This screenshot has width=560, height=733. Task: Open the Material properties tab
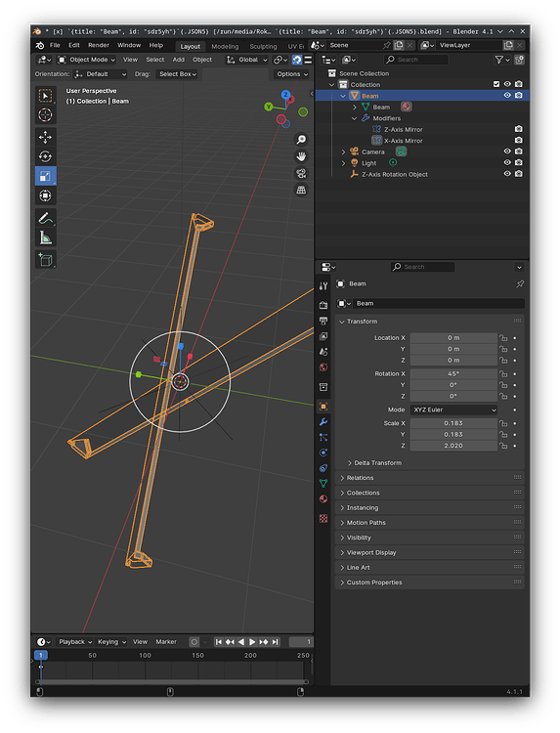(323, 498)
